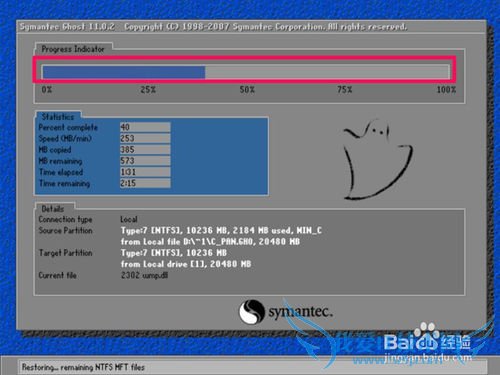This screenshot has height=375, width=500.
Task: Click the Time remaining value 2:15
Action: [x=145, y=183]
